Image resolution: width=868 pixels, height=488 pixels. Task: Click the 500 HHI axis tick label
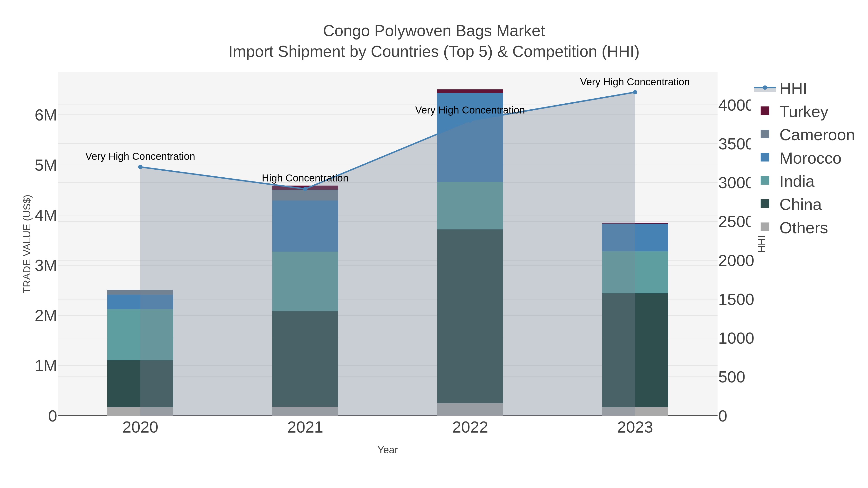[732, 377]
